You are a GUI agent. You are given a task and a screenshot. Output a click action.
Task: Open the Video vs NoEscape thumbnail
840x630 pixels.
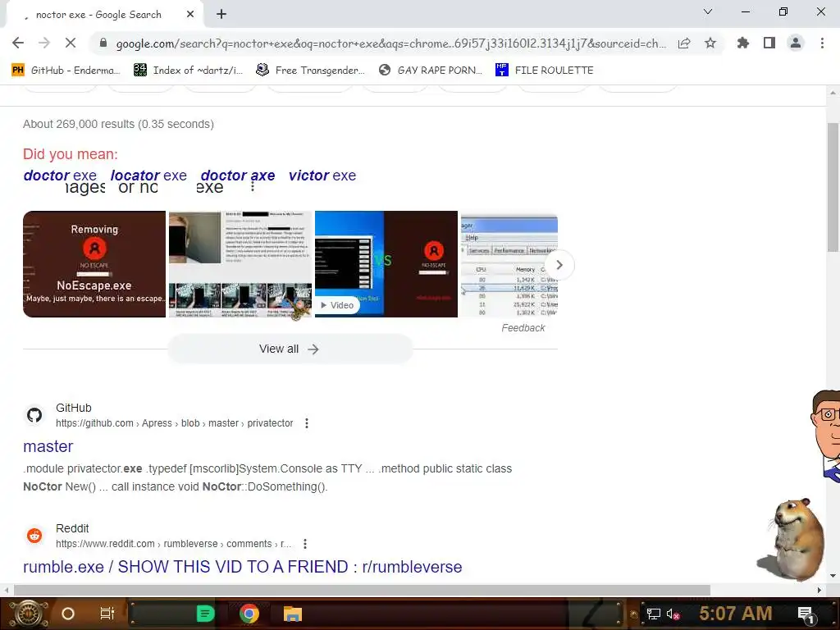tap(386, 264)
